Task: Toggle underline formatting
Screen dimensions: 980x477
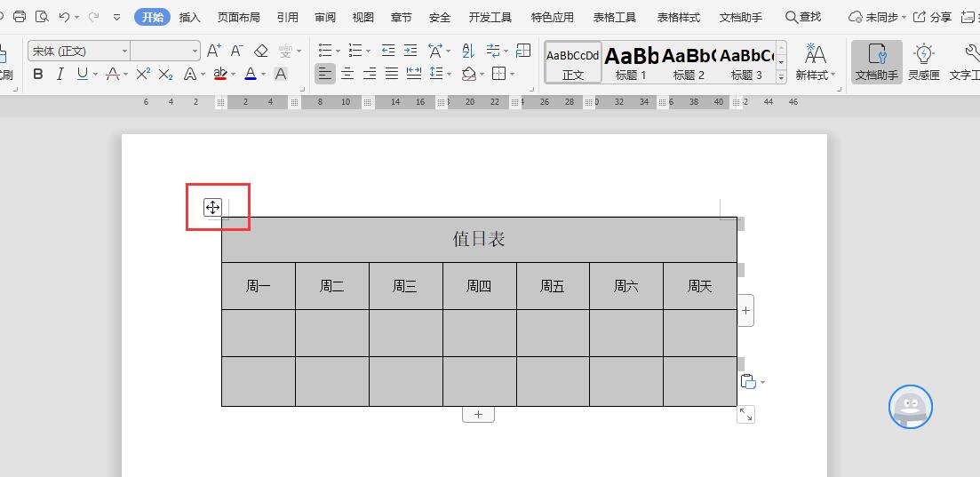Action: [83, 75]
